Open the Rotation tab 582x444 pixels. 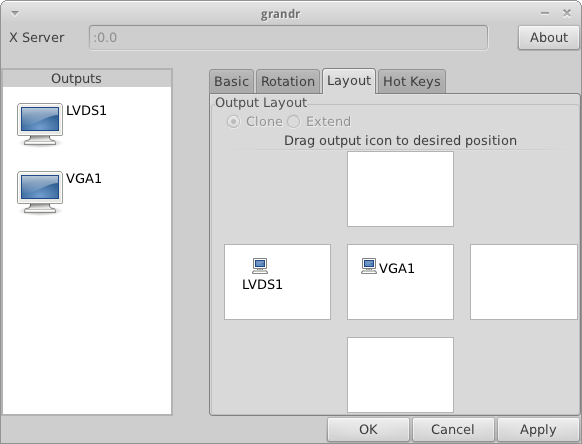point(288,81)
